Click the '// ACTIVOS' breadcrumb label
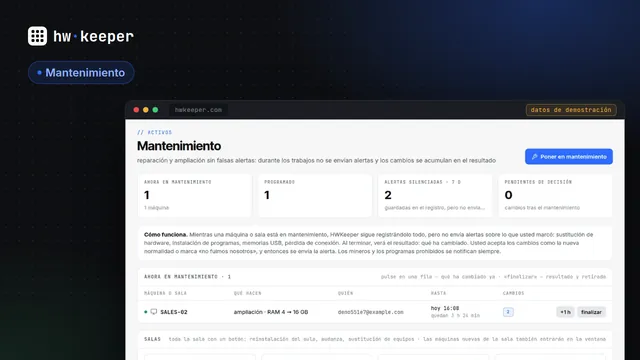 click(x=155, y=132)
